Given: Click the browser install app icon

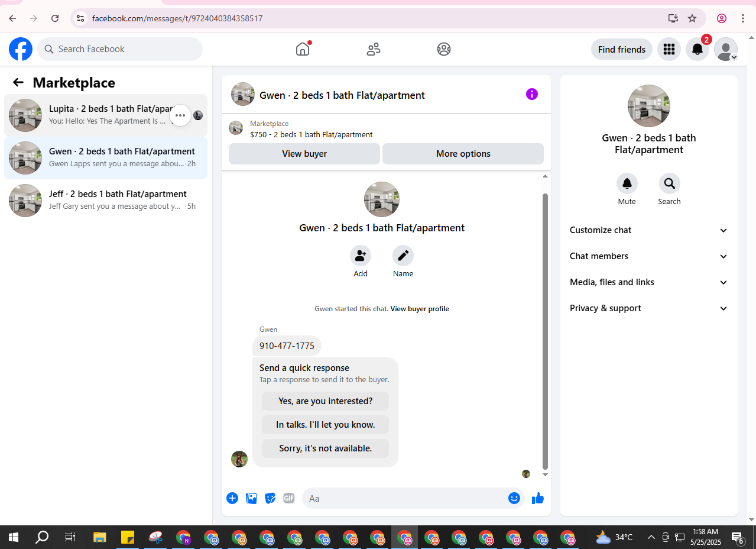Looking at the screenshot, I should [673, 18].
